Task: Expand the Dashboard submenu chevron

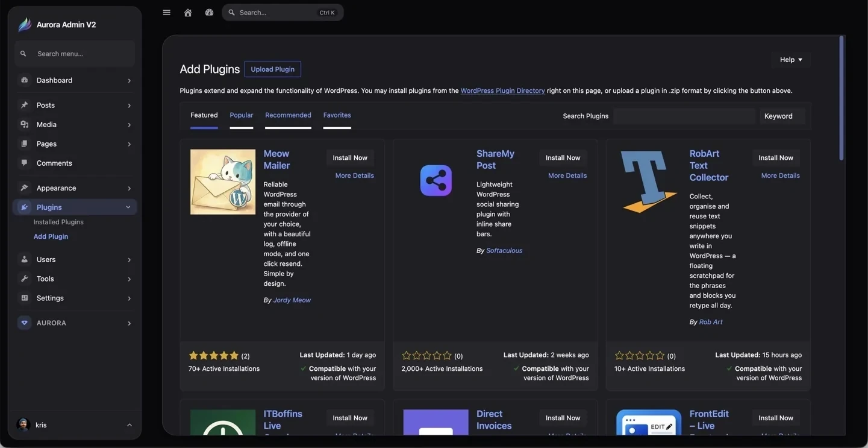Action: click(x=129, y=80)
